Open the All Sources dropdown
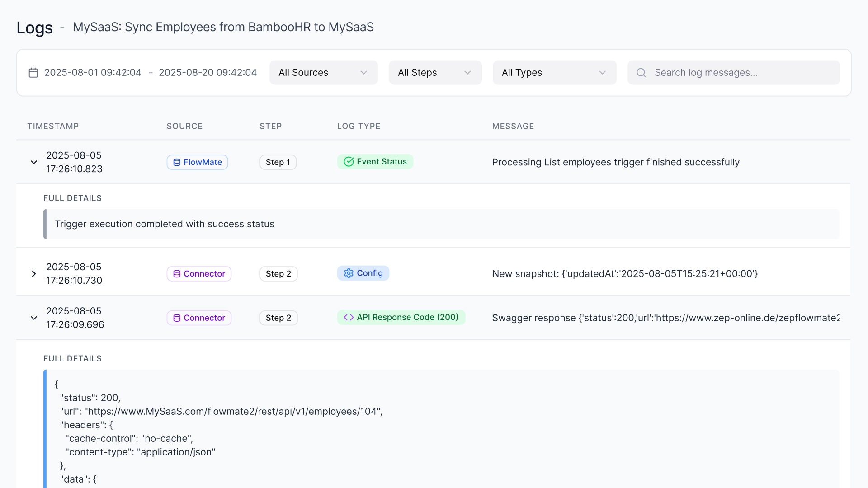This screenshot has height=488, width=868. point(323,73)
